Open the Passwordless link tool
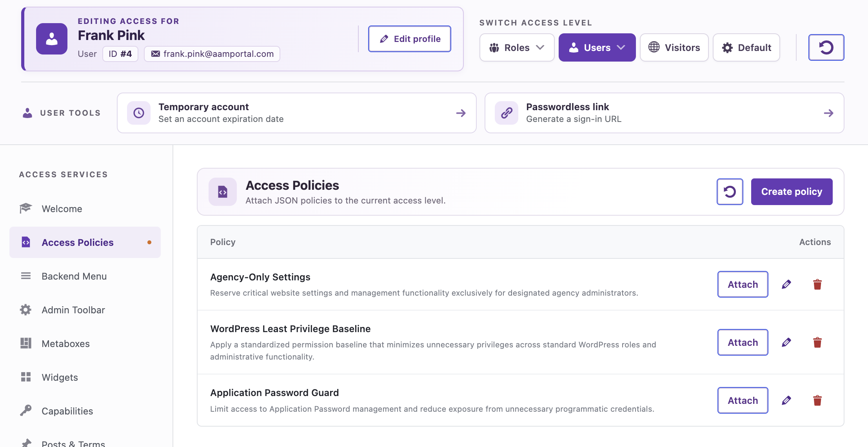 point(664,113)
